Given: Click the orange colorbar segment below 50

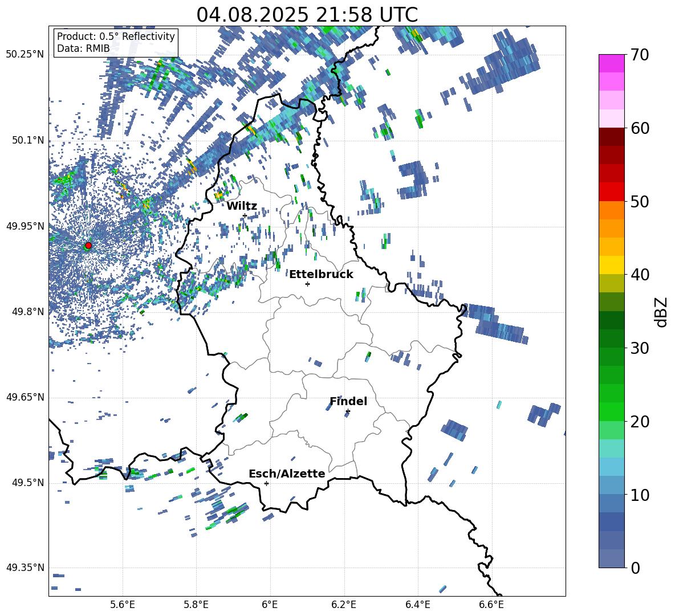Looking at the screenshot, I should [x=611, y=210].
